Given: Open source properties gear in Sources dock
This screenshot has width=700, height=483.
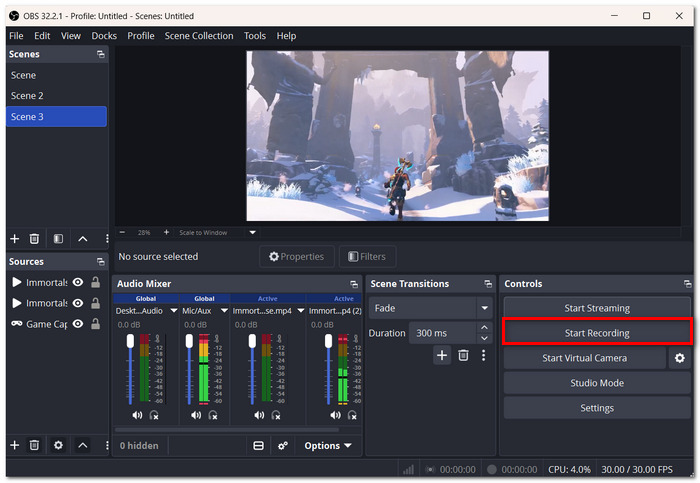Looking at the screenshot, I should (x=58, y=445).
